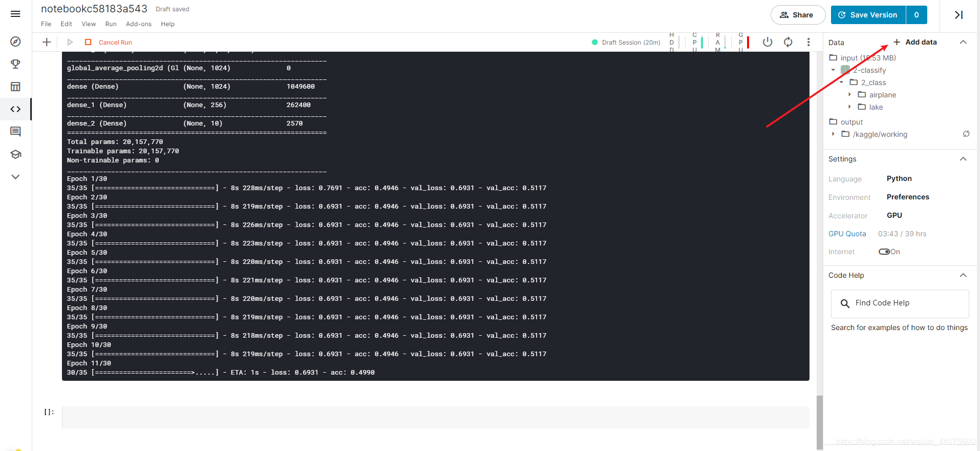Select the output folder row
Image resolution: width=980 pixels, height=451 pixels.
pos(846,122)
